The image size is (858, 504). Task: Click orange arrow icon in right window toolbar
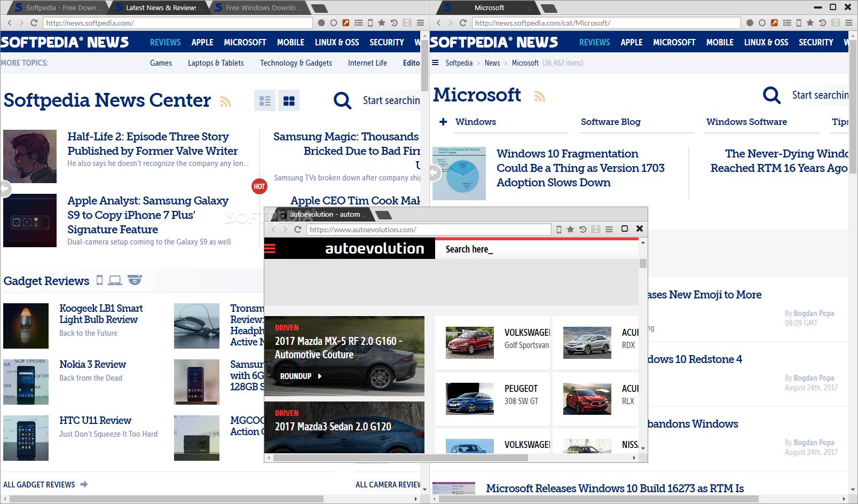click(774, 23)
